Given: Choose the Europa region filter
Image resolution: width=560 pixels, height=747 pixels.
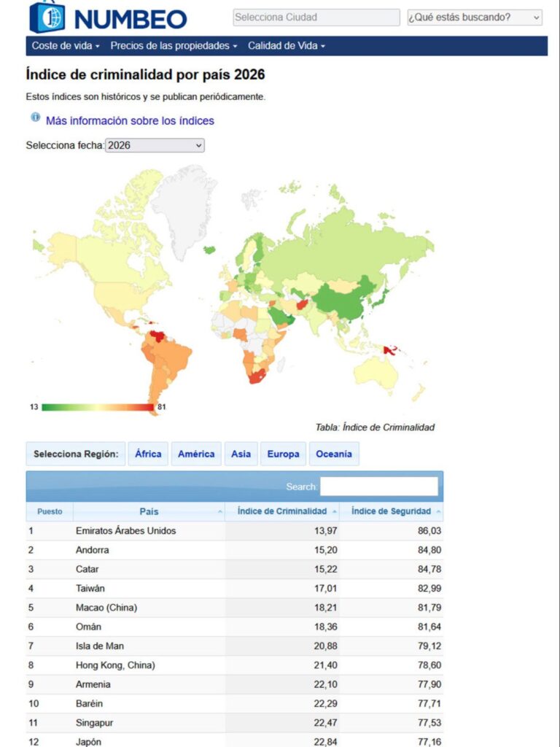Looking at the screenshot, I should pos(283,454).
